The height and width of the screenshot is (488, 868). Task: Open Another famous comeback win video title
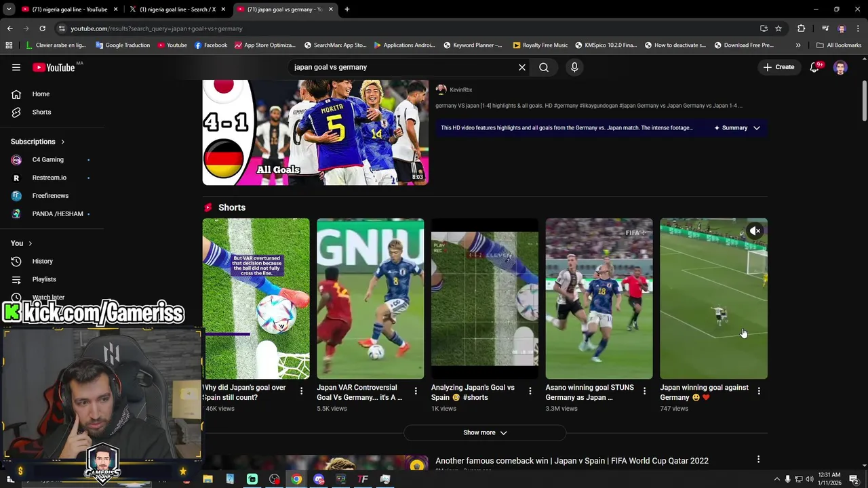click(572, 461)
